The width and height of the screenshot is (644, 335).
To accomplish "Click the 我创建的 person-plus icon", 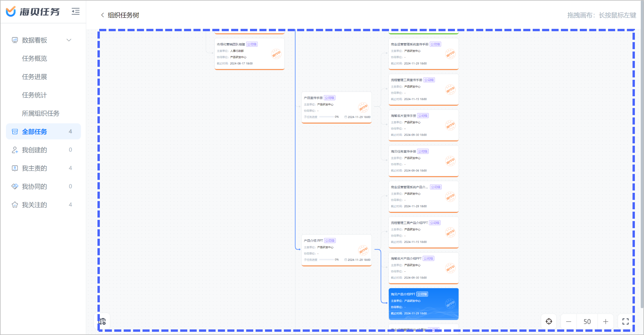I will (15, 150).
